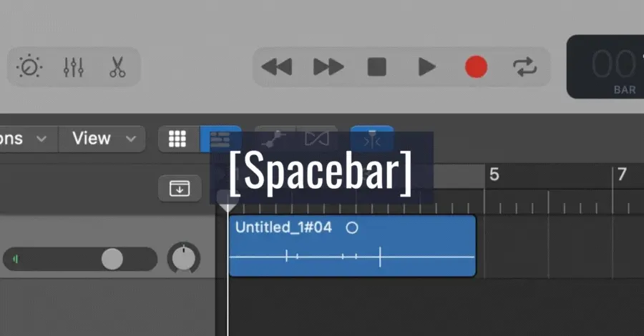Stop playback with the square button
The width and height of the screenshot is (644, 336).
[x=376, y=67]
